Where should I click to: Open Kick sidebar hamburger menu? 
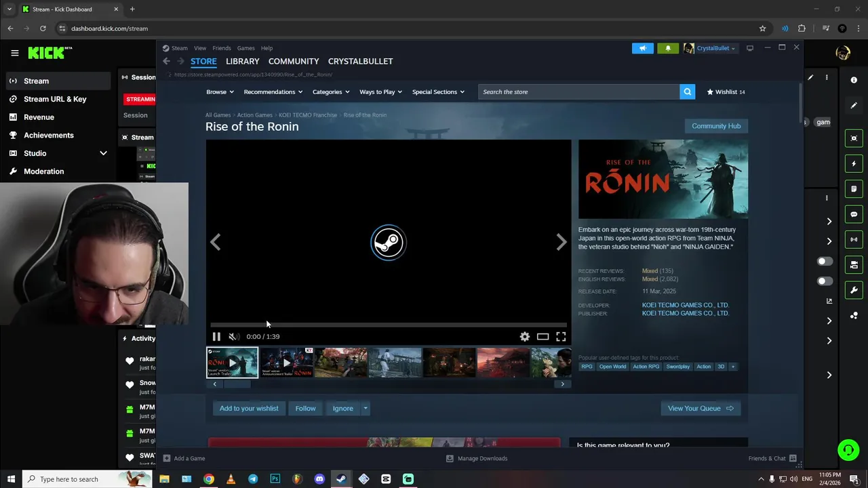14,53
